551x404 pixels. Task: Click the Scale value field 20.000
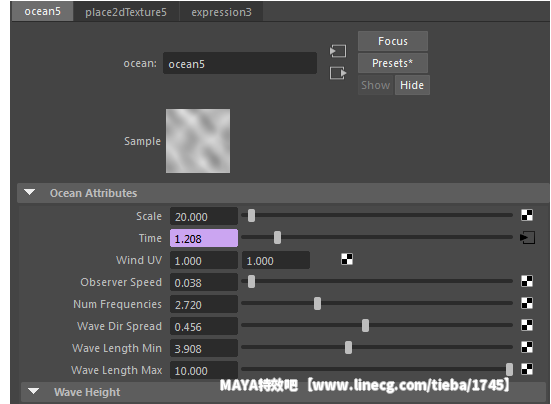(x=204, y=216)
